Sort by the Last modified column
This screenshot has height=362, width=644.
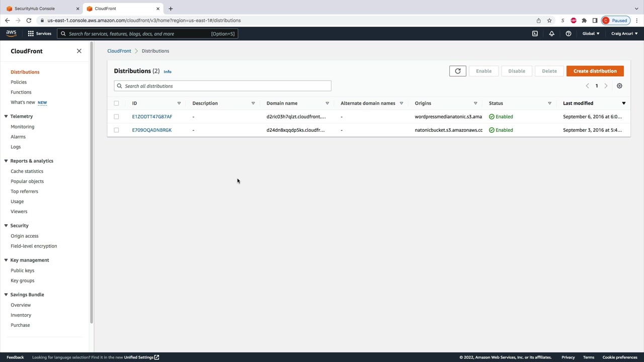(623, 103)
